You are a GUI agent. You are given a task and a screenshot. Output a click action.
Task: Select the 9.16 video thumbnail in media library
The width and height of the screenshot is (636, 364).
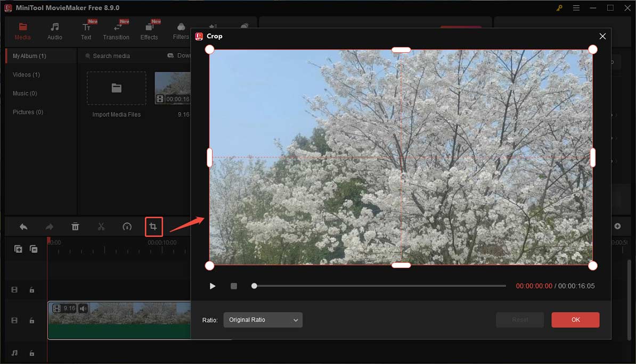click(173, 88)
